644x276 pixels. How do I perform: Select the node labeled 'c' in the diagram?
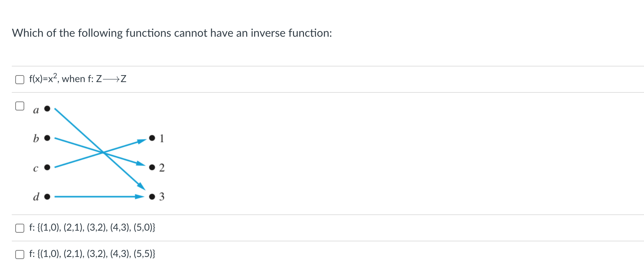47,168
